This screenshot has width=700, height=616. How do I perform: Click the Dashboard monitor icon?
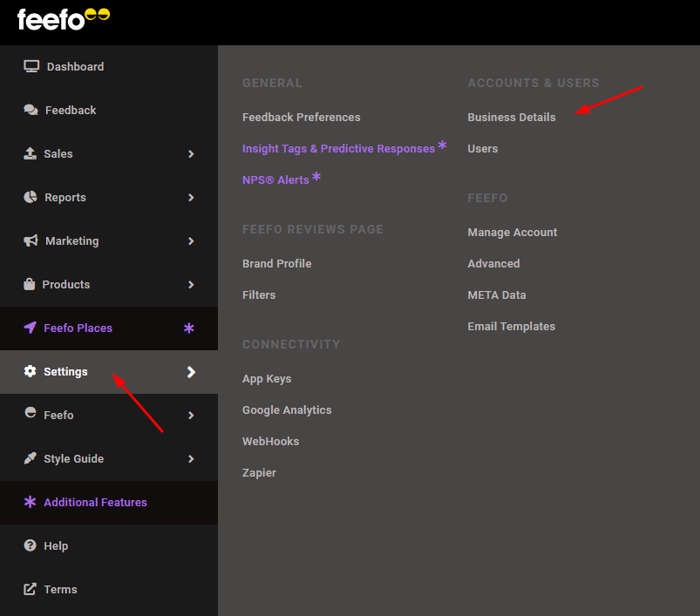[31, 66]
